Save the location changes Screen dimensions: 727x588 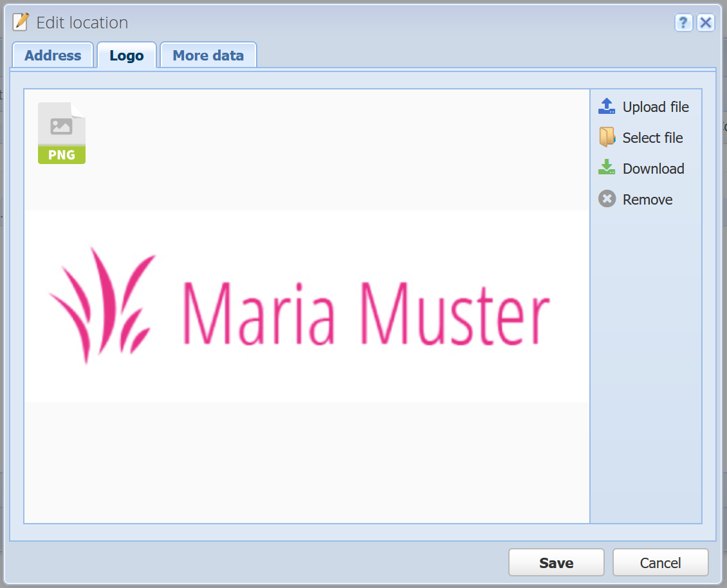(x=557, y=562)
